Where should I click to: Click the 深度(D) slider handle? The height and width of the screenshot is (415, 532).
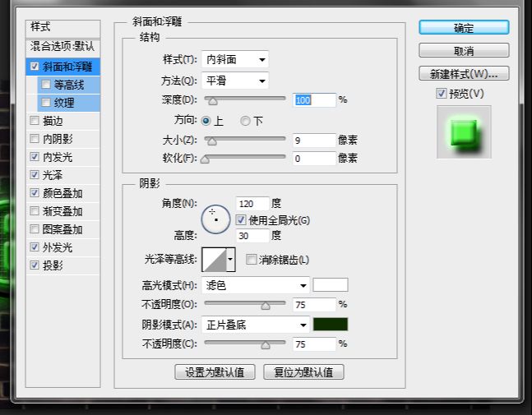point(213,101)
